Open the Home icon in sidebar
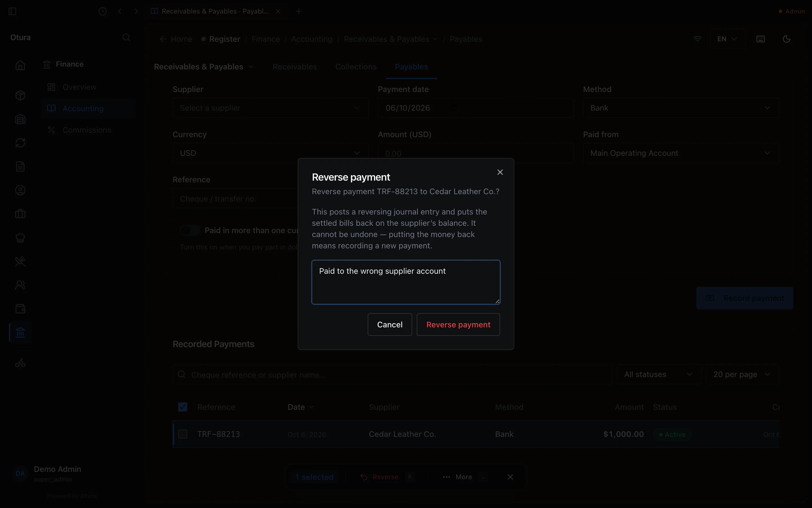 click(20, 65)
